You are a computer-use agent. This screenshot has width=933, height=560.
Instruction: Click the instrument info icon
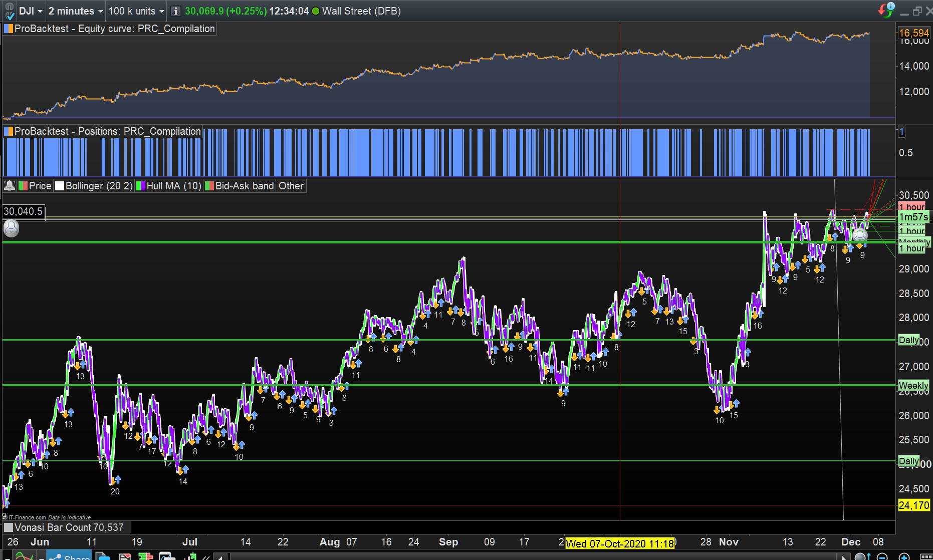(x=175, y=11)
